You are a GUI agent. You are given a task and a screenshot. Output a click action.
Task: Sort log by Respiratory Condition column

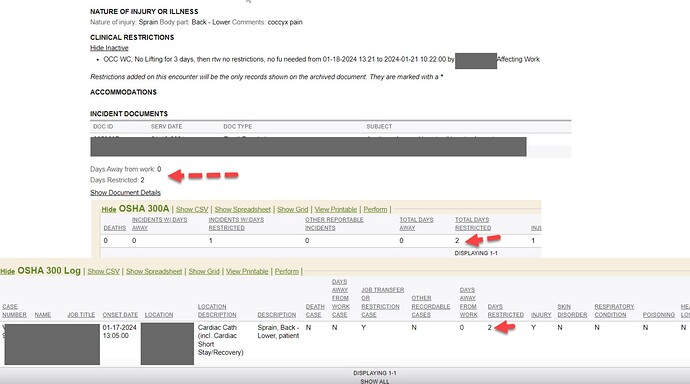coord(614,311)
